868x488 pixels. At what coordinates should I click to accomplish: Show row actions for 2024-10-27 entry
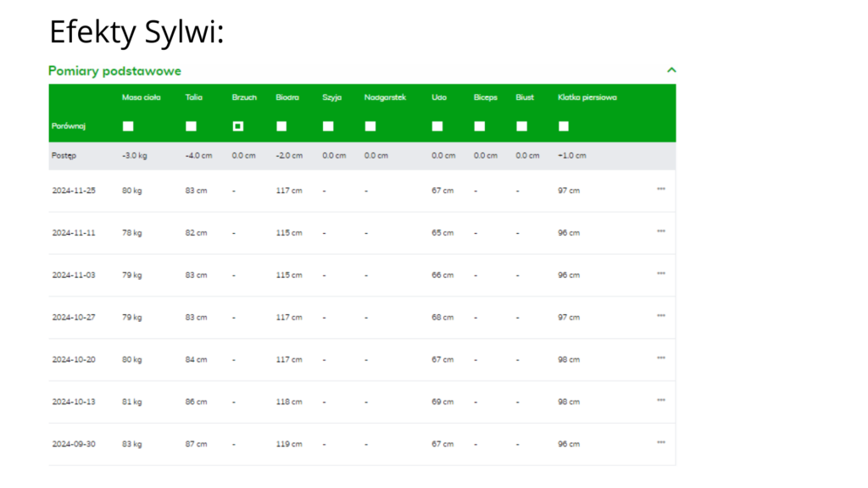[x=661, y=316]
